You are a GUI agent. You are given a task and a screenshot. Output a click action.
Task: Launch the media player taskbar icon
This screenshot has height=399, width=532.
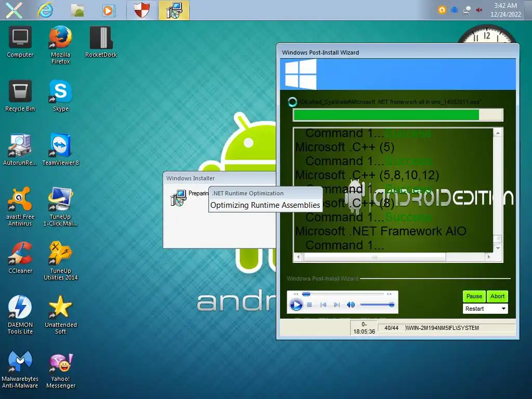[109, 10]
